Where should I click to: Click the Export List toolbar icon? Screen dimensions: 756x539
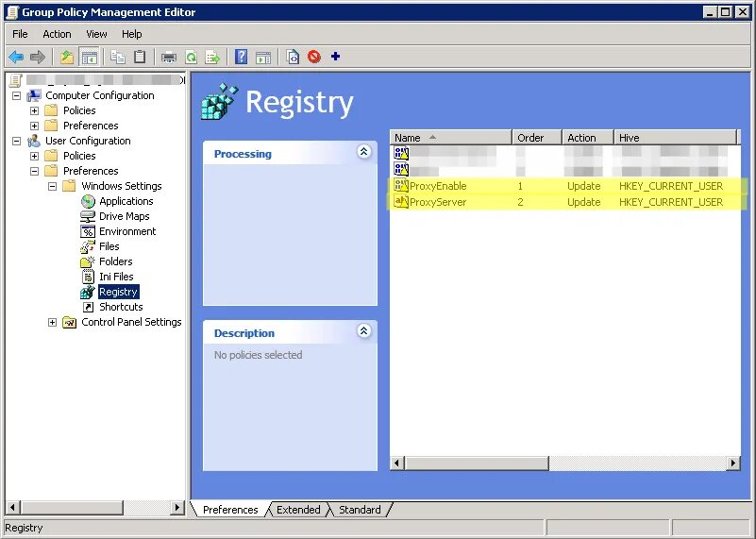(212, 58)
